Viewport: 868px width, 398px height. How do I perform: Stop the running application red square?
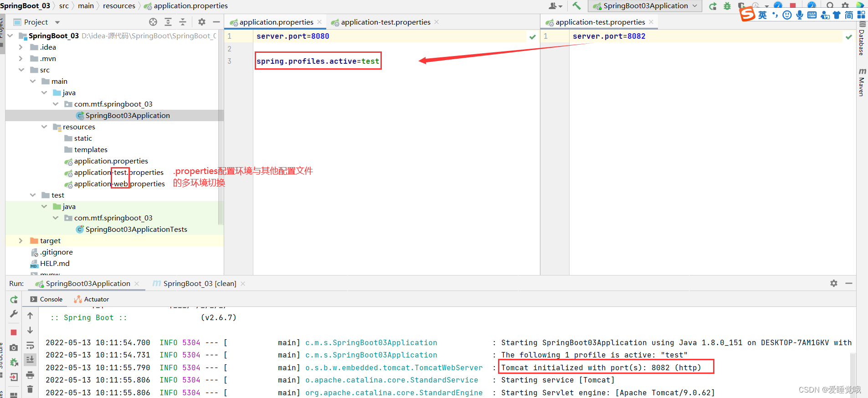point(14,332)
